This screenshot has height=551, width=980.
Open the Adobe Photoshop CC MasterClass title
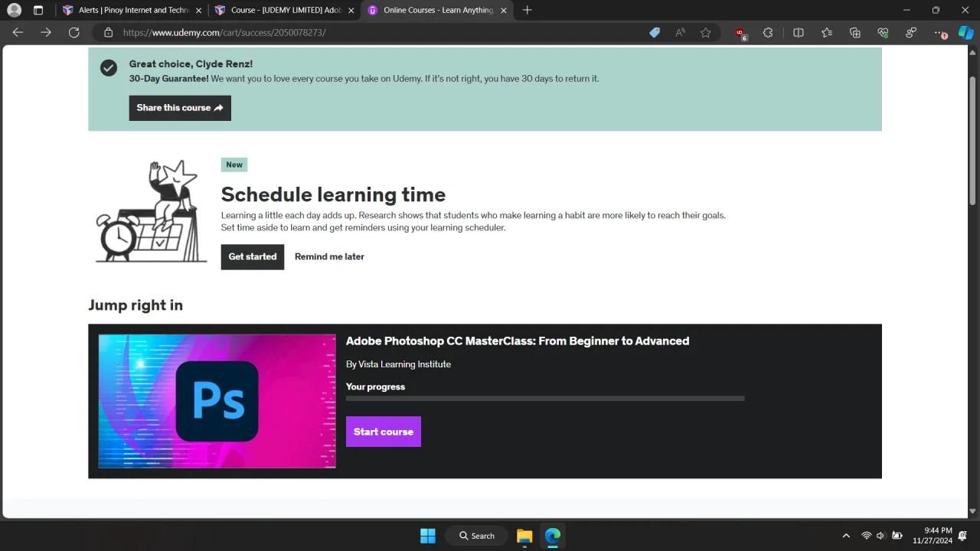click(518, 341)
